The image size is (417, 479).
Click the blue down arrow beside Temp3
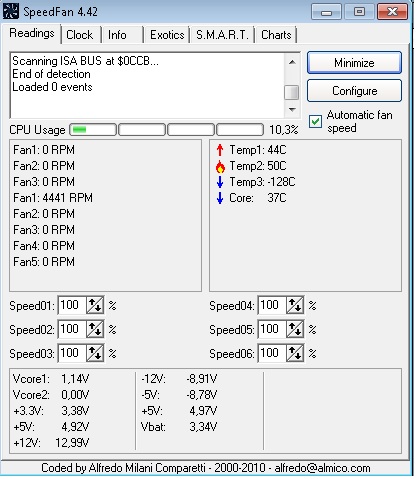(220, 182)
